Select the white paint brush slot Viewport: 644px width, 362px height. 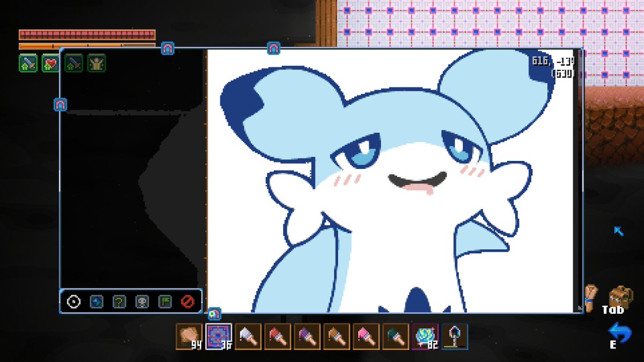coord(248,337)
